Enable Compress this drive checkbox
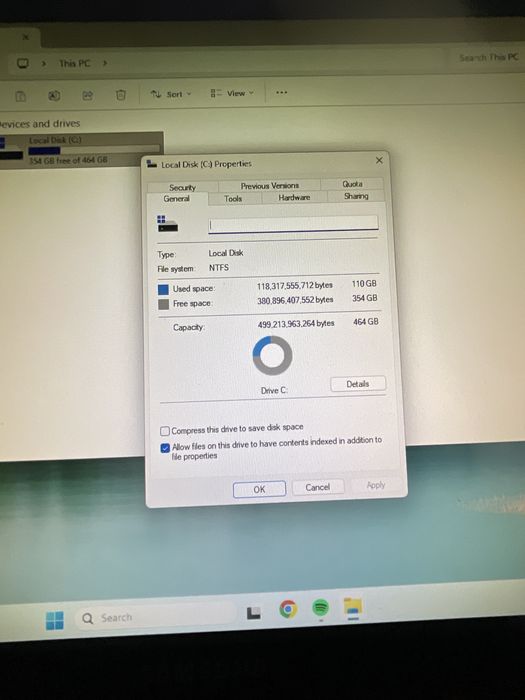The width and height of the screenshot is (525, 700). click(165, 431)
